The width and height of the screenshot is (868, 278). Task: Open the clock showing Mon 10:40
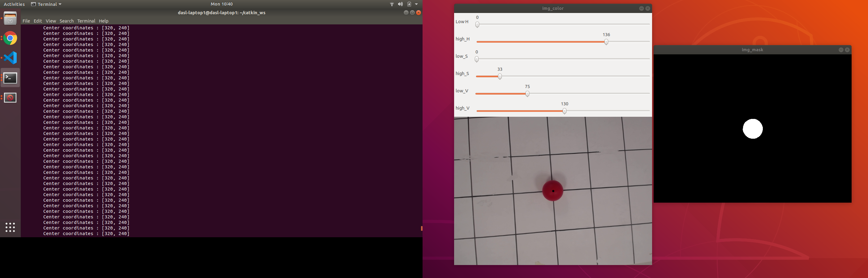tap(221, 4)
